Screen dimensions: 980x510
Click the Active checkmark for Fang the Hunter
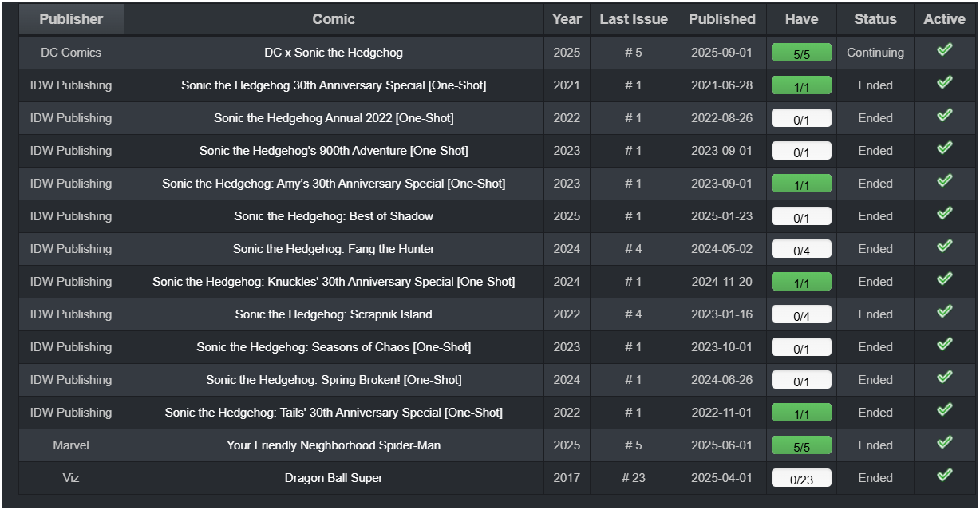pos(944,247)
